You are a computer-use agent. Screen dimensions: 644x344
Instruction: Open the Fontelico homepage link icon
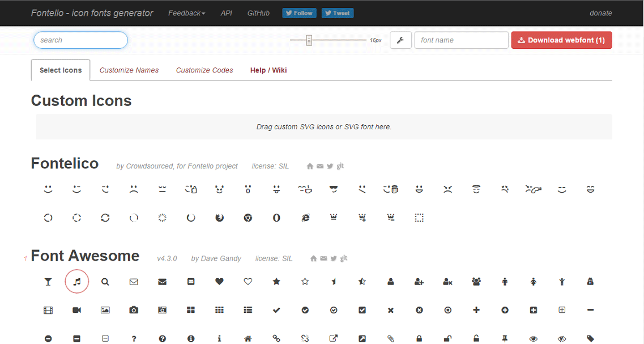(310, 166)
